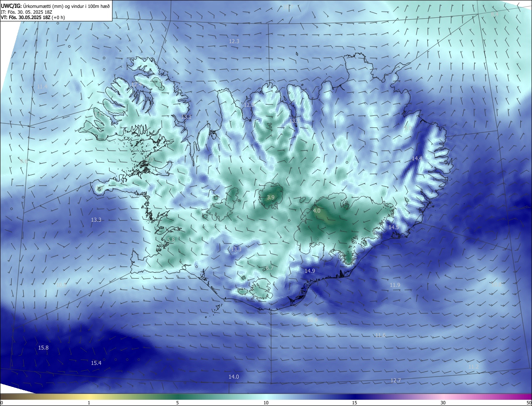Click the 12.3 value north of Iceland
This screenshot has height=406, width=532.
click(234, 42)
